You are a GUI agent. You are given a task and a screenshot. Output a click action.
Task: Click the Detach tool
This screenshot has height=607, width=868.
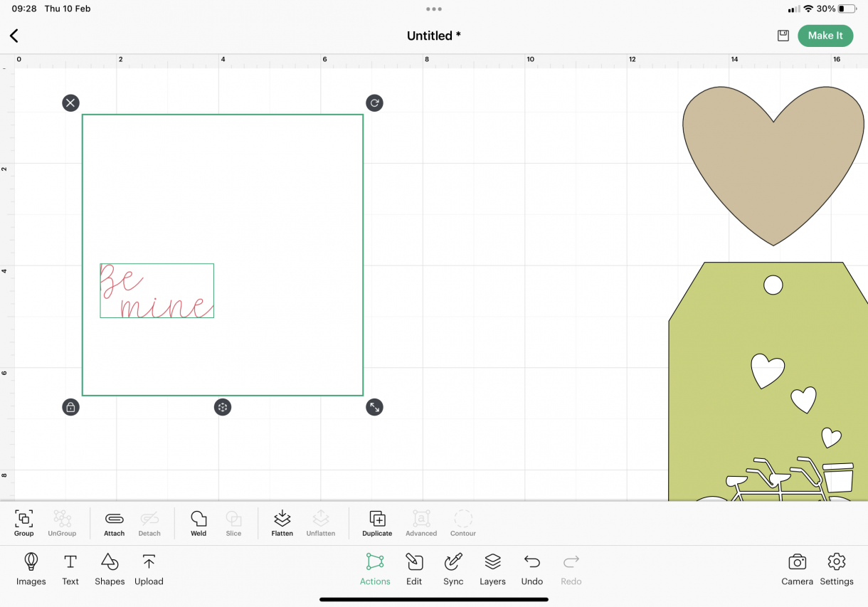coord(149,523)
